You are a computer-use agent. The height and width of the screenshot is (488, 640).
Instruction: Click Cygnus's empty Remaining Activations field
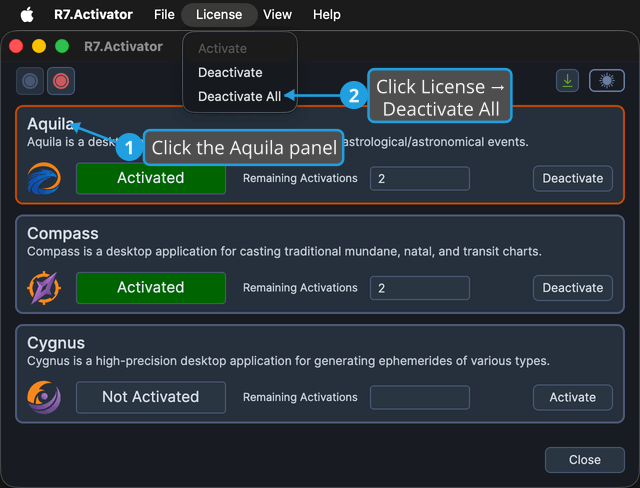[x=420, y=397]
